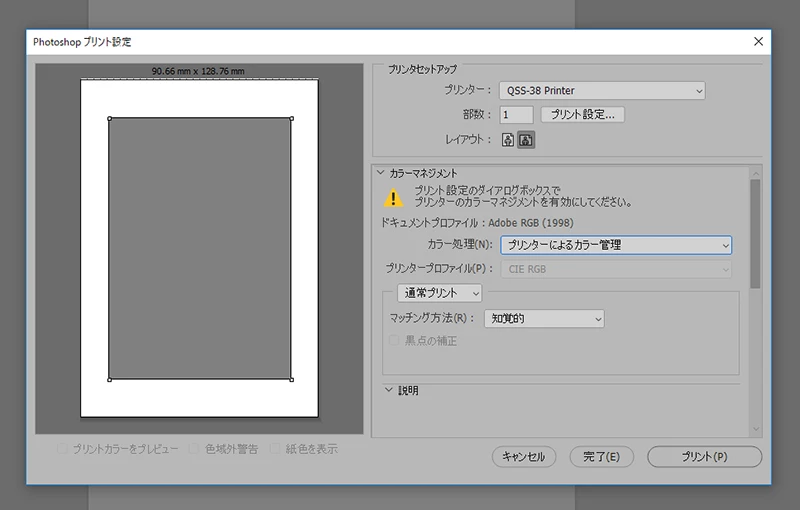Toggle プリントカラーをプレビュー checkbox
Image resolution: width=800 pixels, height=510 pixels.
[x=62, y=449]
